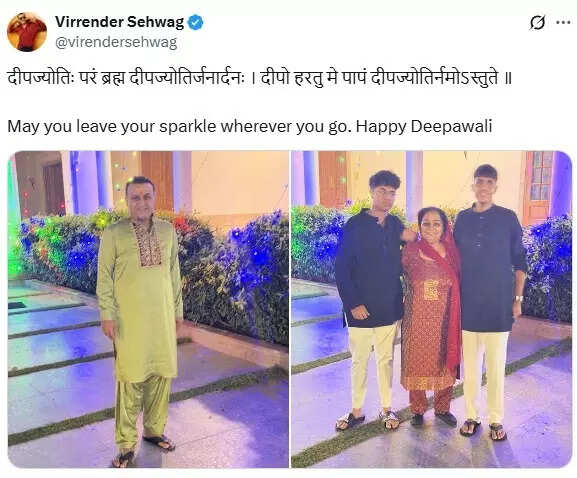The height and width of the screenshot is (478, 577).
Task: Click the tall young man with wristwatch
Action: pyautogui.click(x=488, y=302)
